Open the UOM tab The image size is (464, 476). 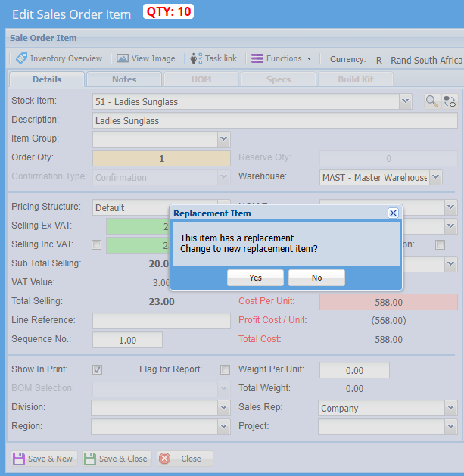click(201, 79)
